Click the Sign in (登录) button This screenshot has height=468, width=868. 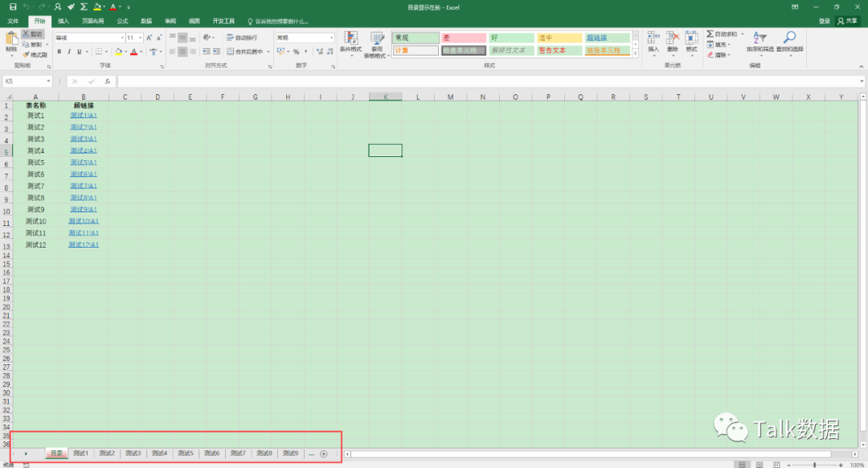tap(825, 21)
